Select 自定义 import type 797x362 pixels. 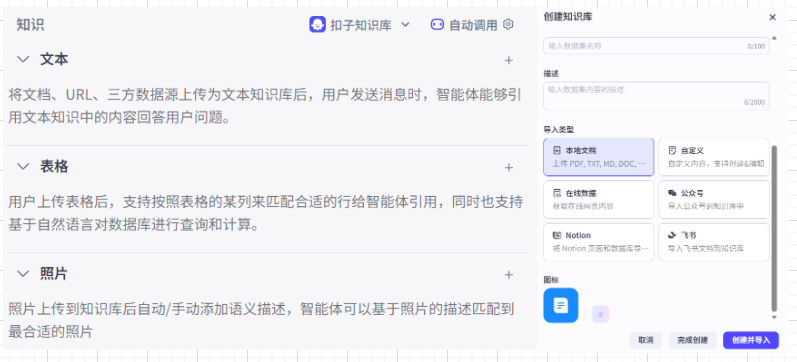click(x=714, y=157)
